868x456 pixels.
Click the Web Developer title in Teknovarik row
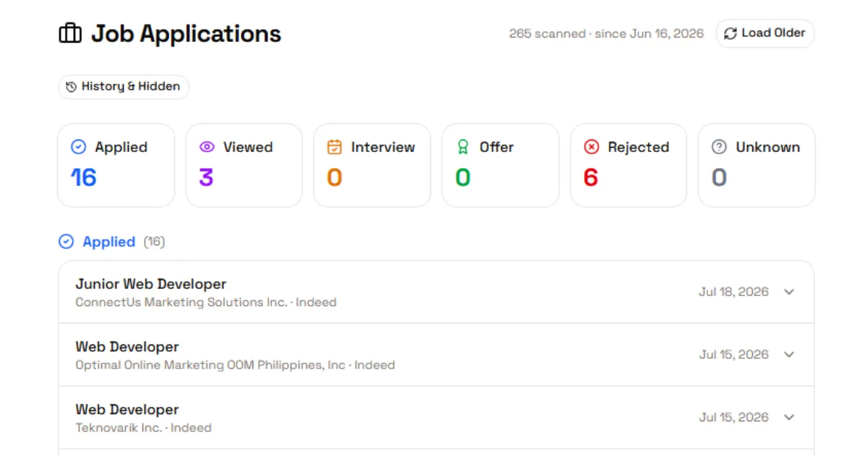127,410
